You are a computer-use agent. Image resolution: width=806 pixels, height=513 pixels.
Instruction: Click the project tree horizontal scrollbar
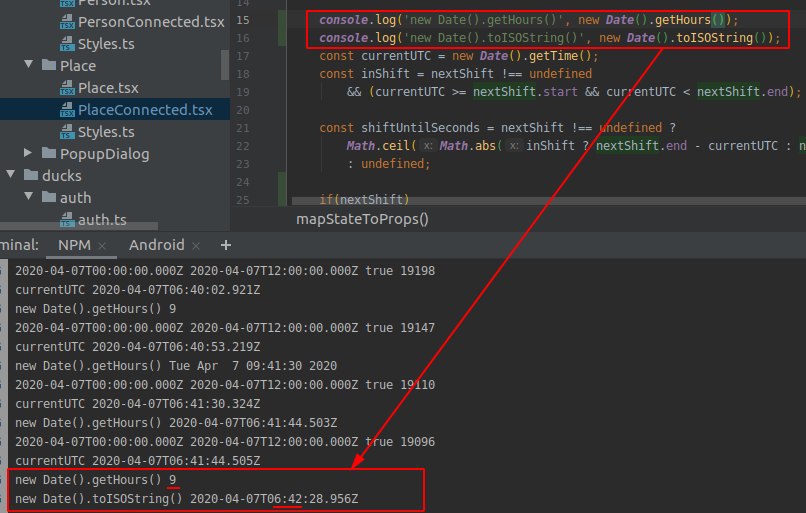click(x=79, y=226)
